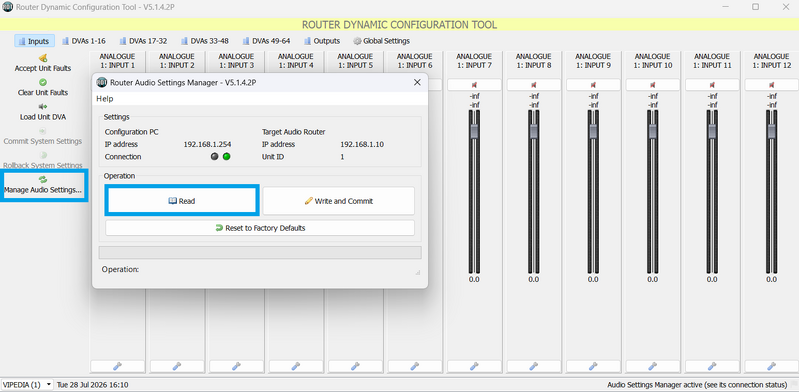
Task: Switch to the DVAs 1-16 tab
Action: click(x=84, y=41)
